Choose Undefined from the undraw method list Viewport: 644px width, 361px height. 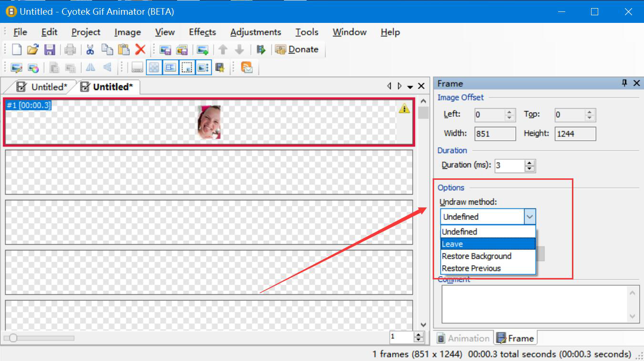[488, 232]
